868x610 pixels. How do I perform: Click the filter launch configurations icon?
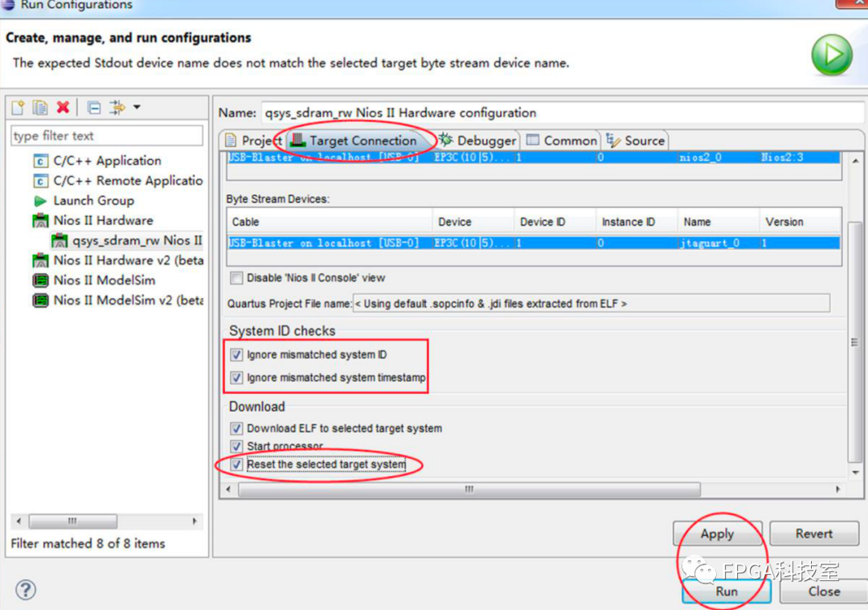(x=117, y=108)
